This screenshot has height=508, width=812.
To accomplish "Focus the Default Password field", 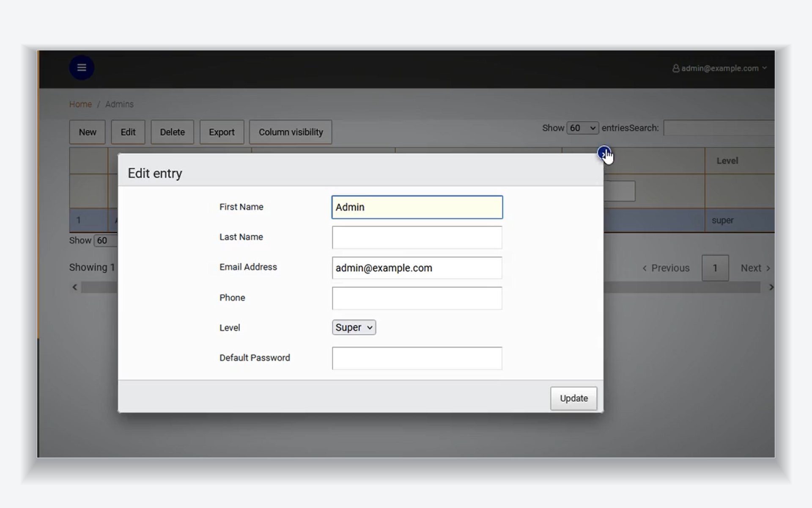I will pos(417,358).
